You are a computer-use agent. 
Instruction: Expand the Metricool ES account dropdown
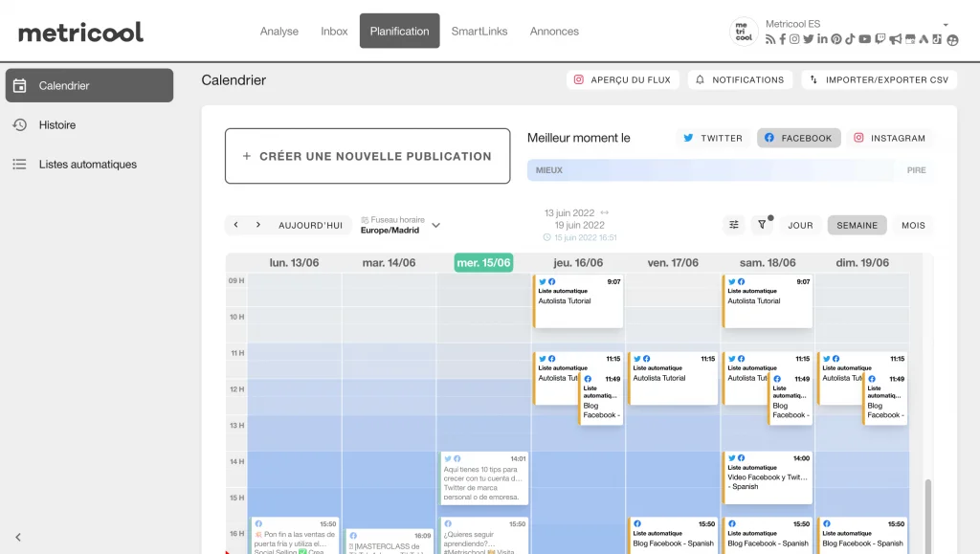point(946,25)
